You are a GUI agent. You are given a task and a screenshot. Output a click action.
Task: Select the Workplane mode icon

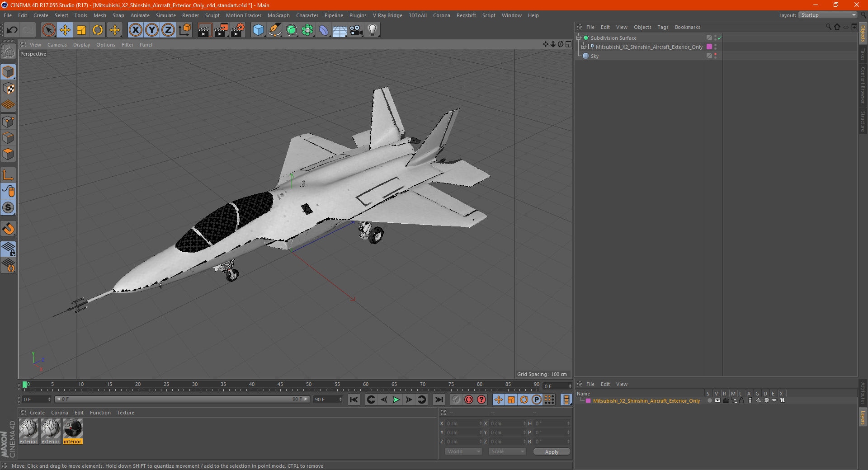point(9,105)
